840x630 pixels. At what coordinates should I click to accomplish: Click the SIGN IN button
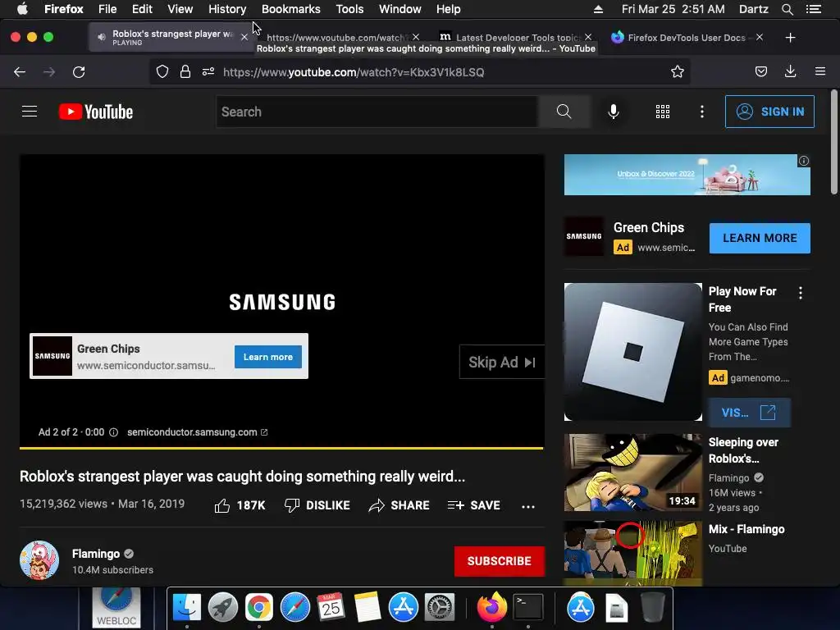pyautogui.click(x=769, y=112)
